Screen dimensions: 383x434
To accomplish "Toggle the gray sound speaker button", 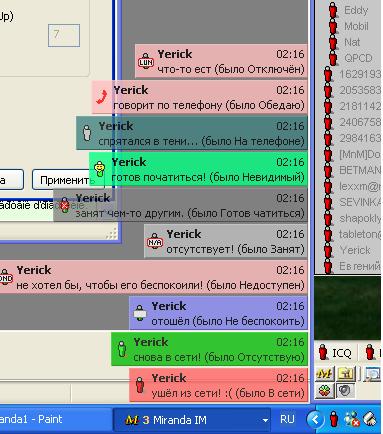I will [345, 390].
